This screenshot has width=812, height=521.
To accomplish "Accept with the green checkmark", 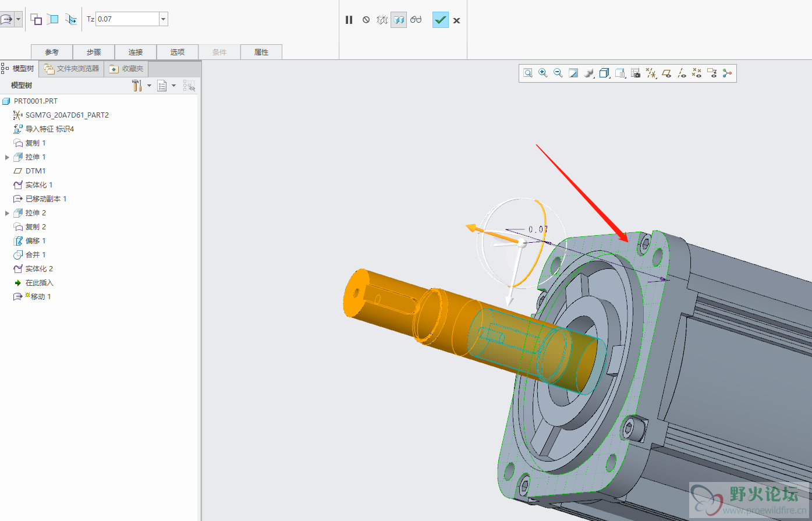I will tap(441, 20).
